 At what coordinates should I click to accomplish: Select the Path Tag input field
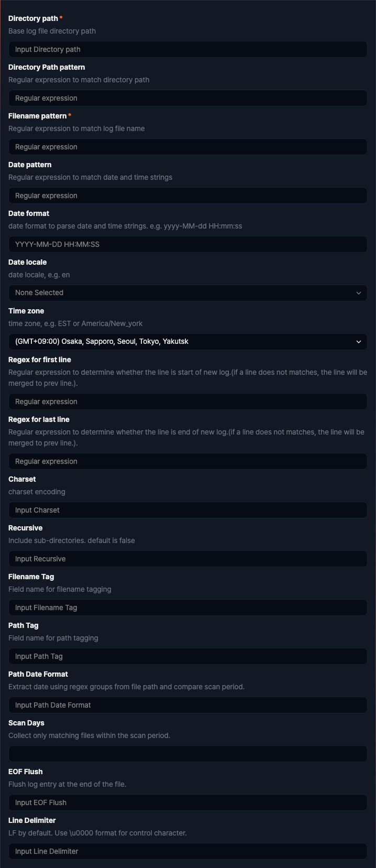187,656
